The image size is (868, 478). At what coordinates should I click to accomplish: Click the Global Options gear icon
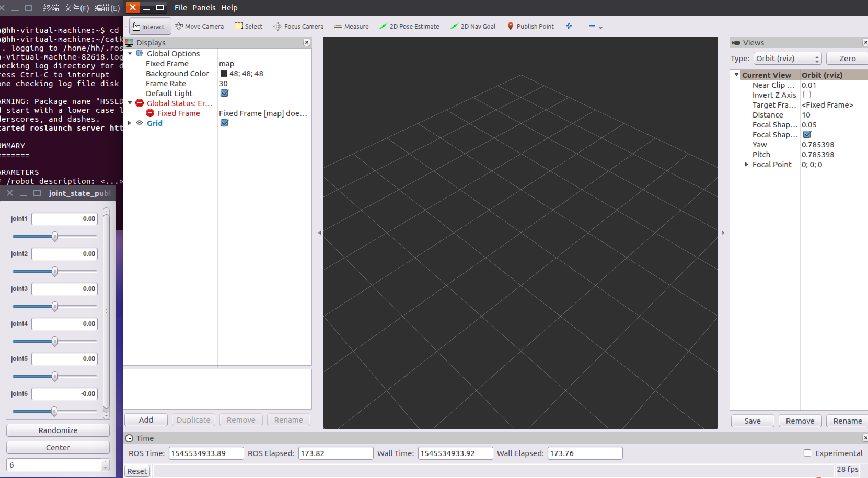(x=140, y=53)
